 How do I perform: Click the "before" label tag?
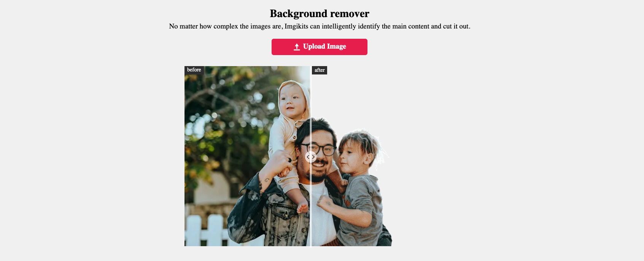click(x=194, y=70)
